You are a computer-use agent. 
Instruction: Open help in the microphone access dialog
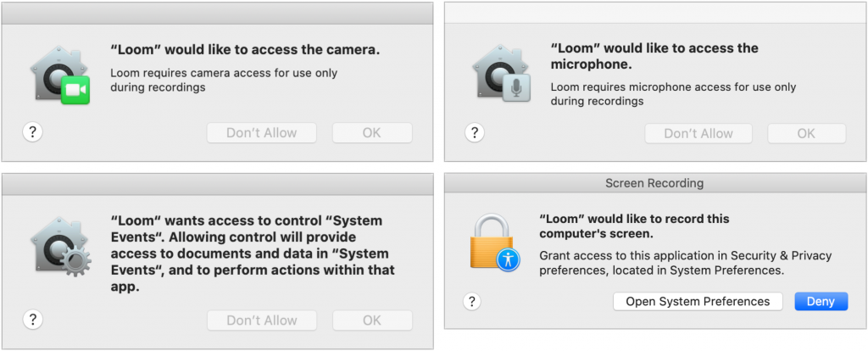coord(475,132)
